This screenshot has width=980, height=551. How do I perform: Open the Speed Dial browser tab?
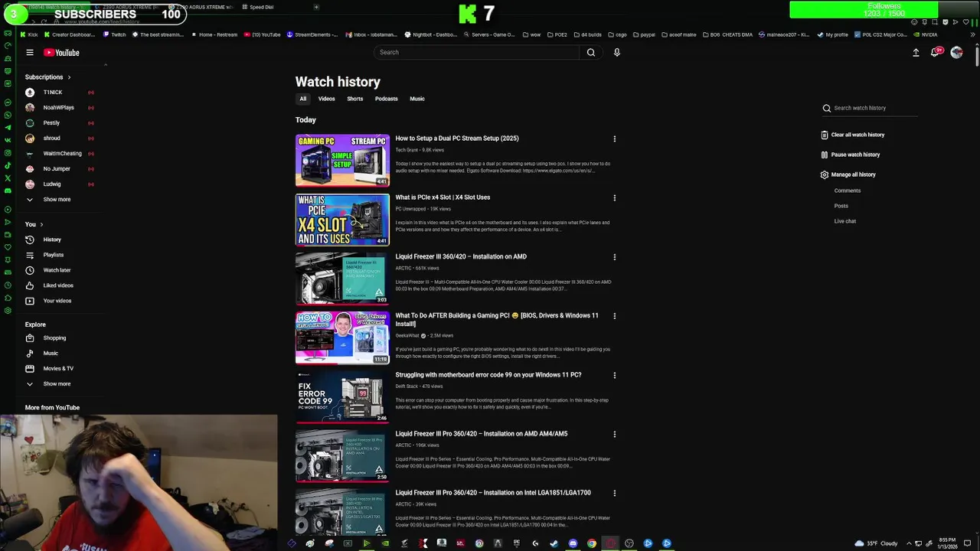tap(261, 7)
